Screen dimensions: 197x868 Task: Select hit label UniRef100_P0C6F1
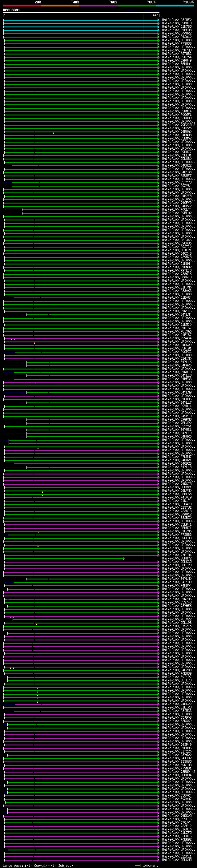click(177, 115)
